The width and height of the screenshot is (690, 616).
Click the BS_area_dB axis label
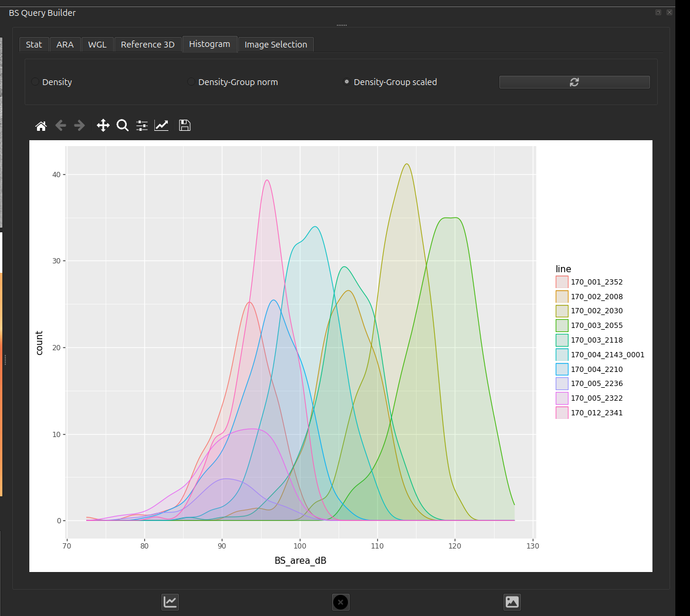point(300,561)
